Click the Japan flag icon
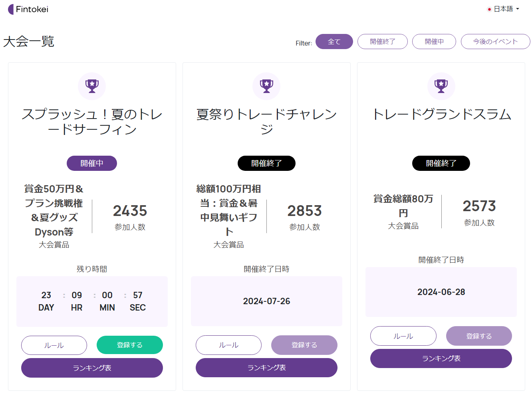Image resolution: width=532 pixels, height=394 pixels. click(x=489, y=9)
